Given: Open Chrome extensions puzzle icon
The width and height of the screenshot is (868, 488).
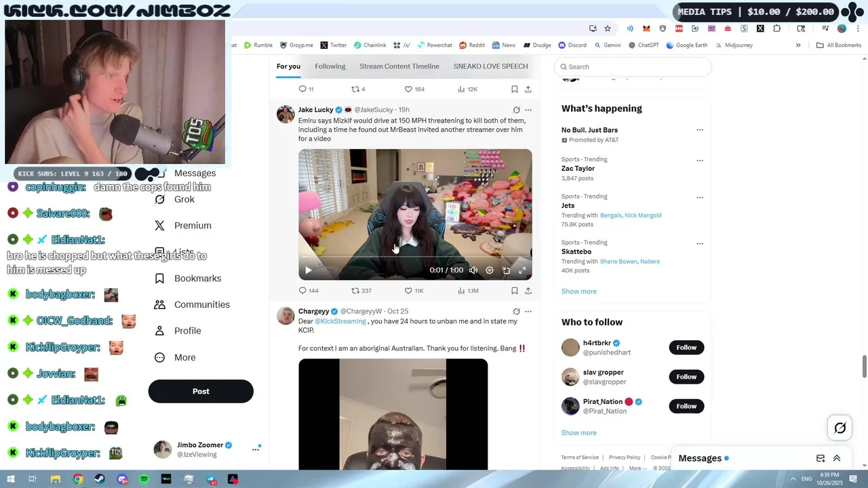Looking at the screenshot, I should coord(777,28).
